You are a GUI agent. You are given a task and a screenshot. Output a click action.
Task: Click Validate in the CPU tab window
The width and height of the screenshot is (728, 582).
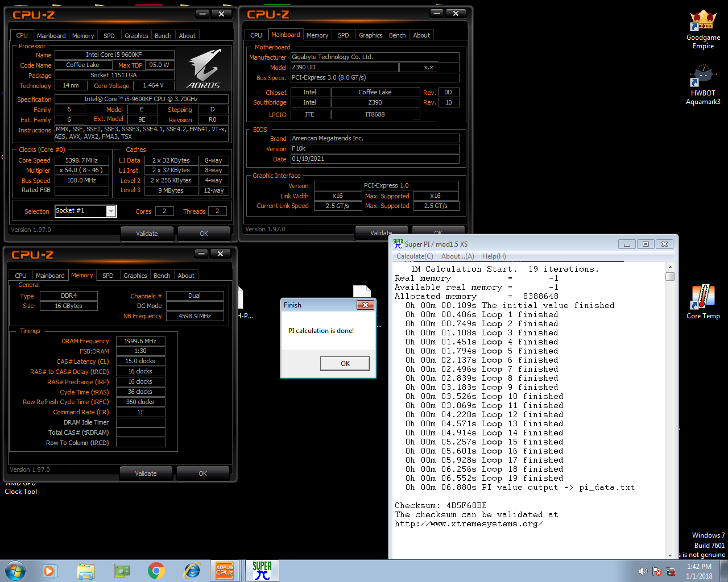point(147,234)
